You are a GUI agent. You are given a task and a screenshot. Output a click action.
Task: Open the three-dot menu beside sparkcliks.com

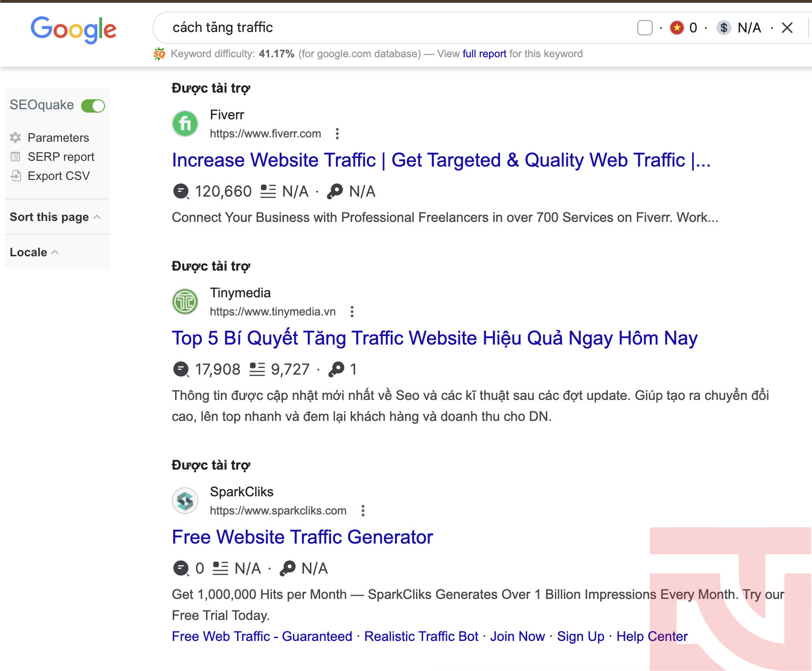coord(363,511)
